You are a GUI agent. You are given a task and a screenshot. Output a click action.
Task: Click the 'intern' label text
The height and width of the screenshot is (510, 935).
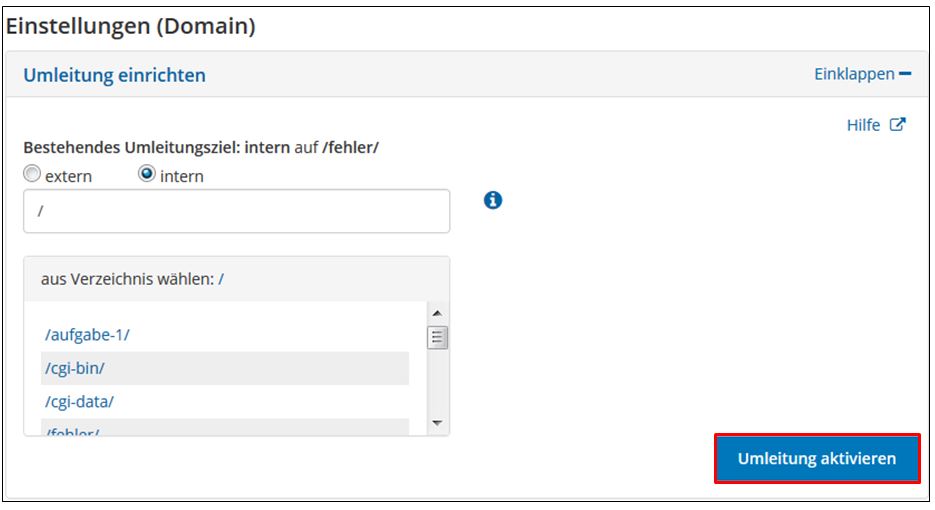point(182,177)
